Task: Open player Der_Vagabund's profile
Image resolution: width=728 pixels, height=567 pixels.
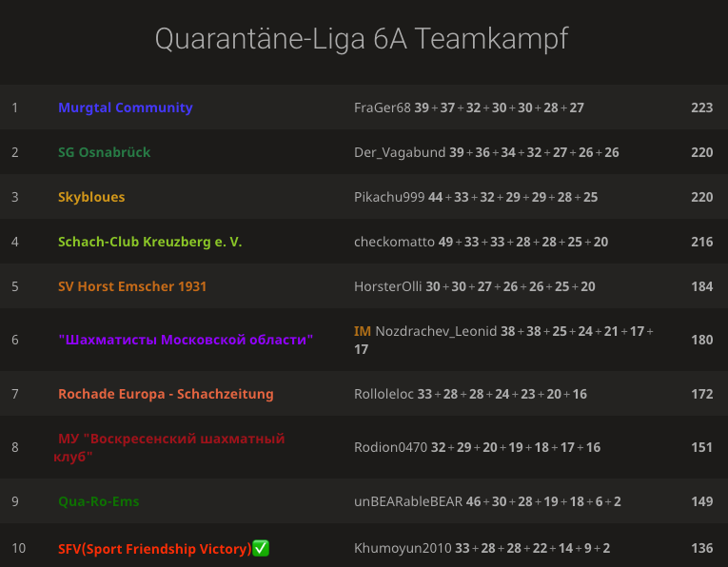Action: [x=400, y=152]
